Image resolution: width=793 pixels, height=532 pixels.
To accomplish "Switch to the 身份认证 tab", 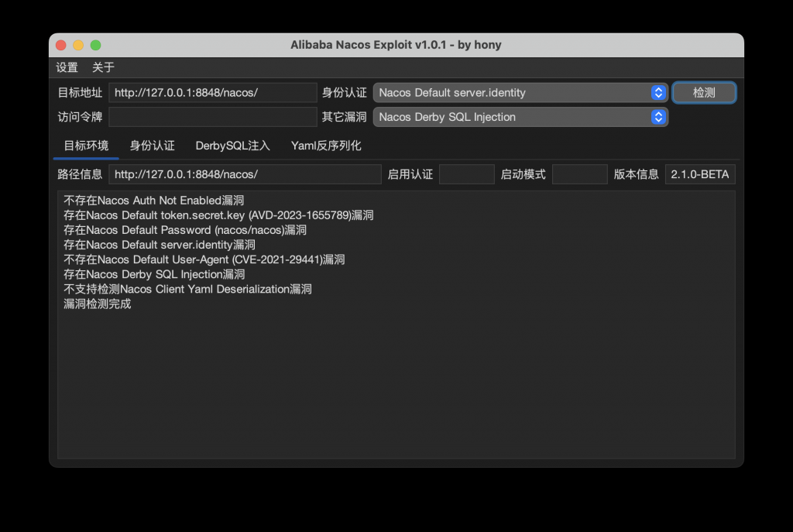I will point(153,146).
